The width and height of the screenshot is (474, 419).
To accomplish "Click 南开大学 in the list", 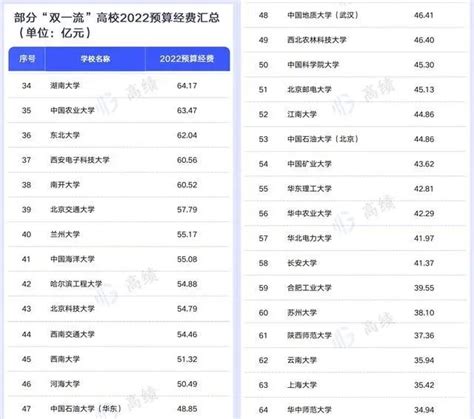I will pos(65,185).
